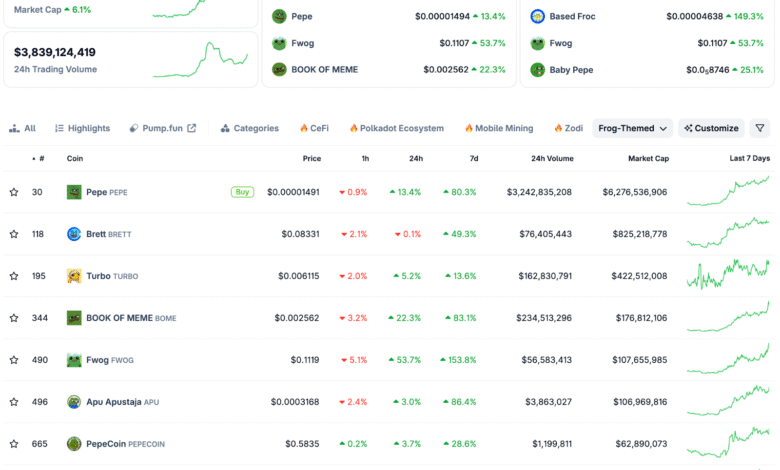Open the Pump.fun tab

click(163, 128)
